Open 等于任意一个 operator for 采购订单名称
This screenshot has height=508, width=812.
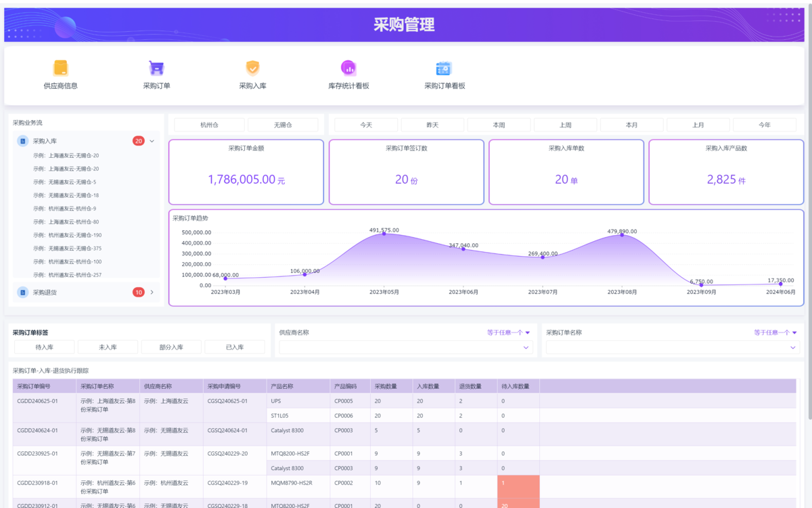point(775,333)
